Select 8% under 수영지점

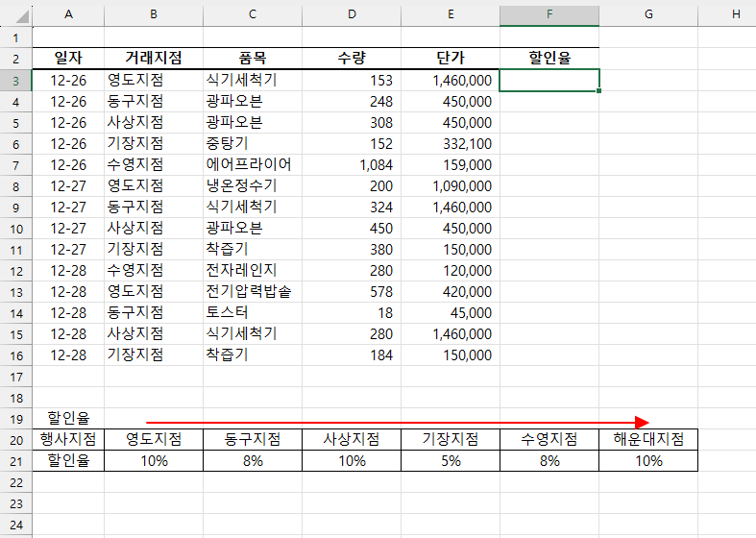point(549,461)
